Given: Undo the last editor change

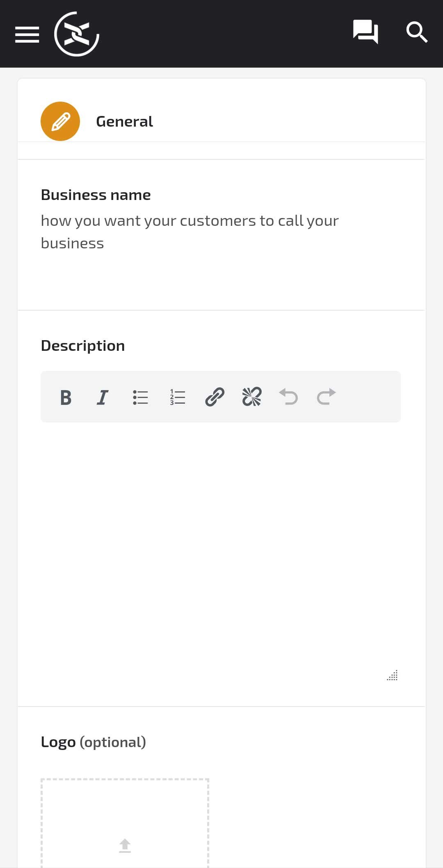Looking at the screenshot, I should click(289, 397).
